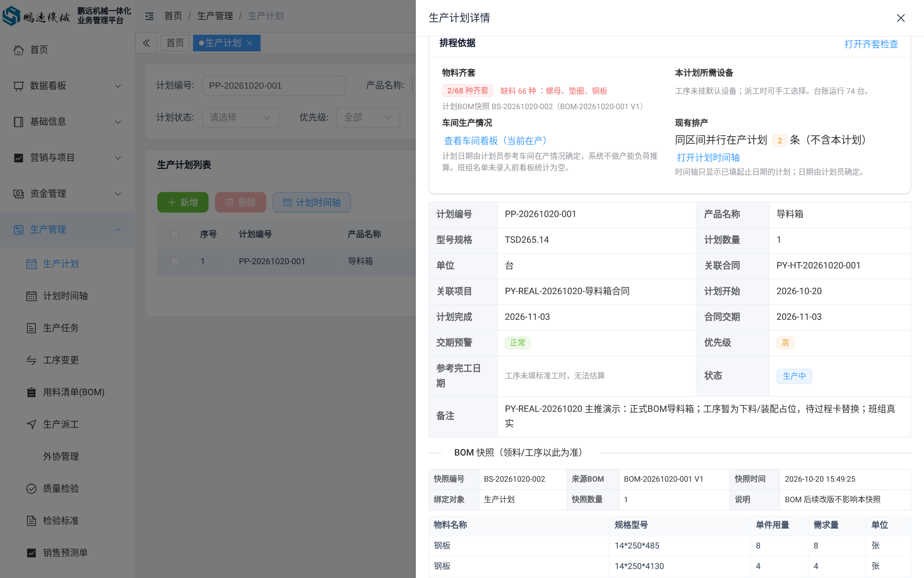Open the 计划状态 dropdown
Image resolution: width=924 pixels, height=578 pixels.
(240, 117)
